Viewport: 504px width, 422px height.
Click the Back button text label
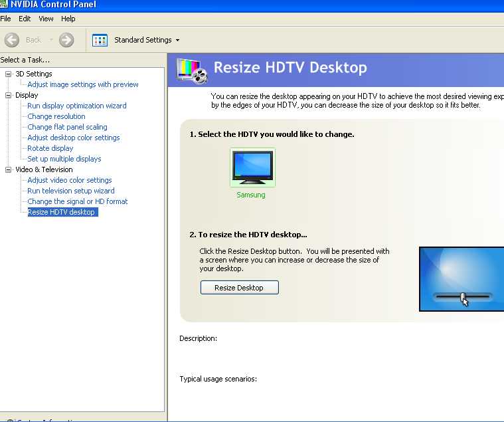(x=33, y=40)
